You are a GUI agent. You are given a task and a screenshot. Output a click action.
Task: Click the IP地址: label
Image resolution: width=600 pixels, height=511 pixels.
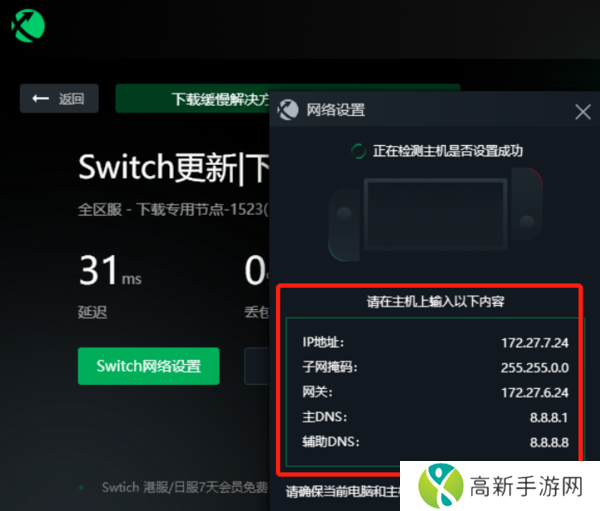pos(323,342)
